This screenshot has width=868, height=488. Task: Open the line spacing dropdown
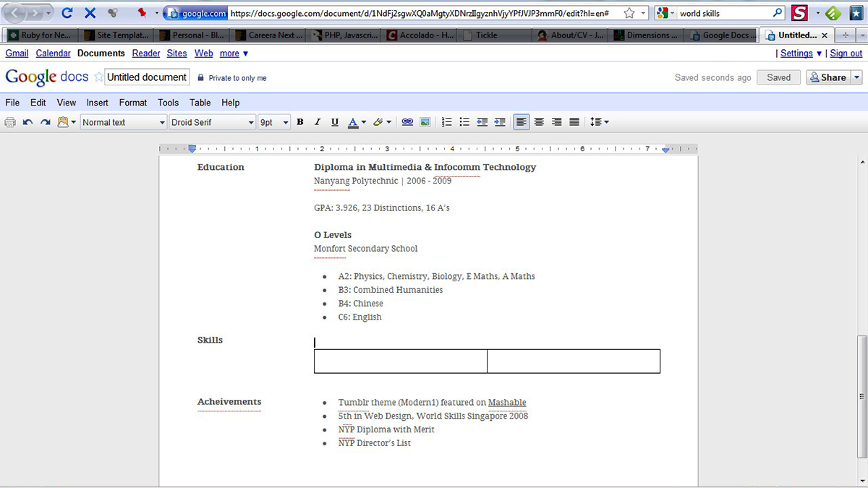click(599, 121)
